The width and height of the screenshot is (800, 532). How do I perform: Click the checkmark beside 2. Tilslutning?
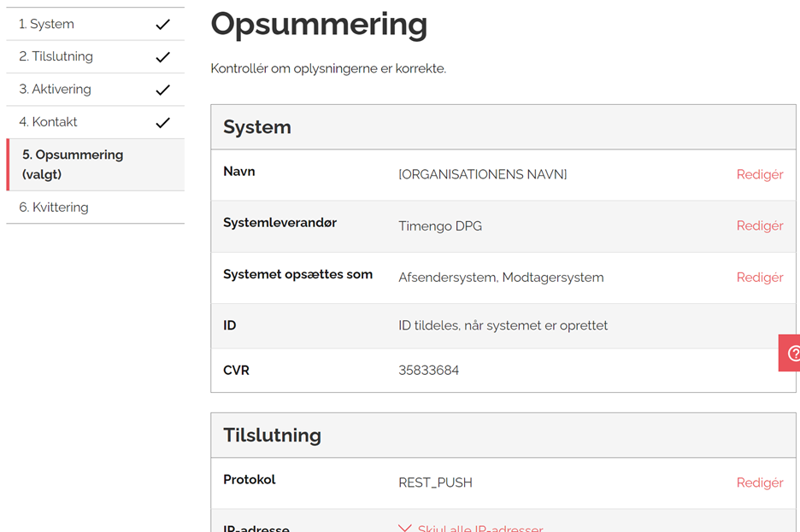[162, 57]
